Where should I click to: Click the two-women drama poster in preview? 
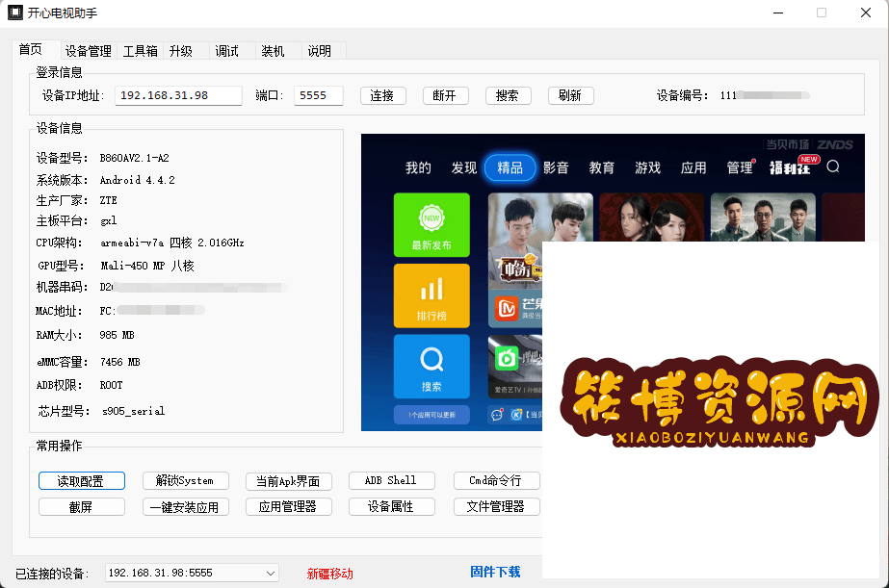click(x=651, y=217)
